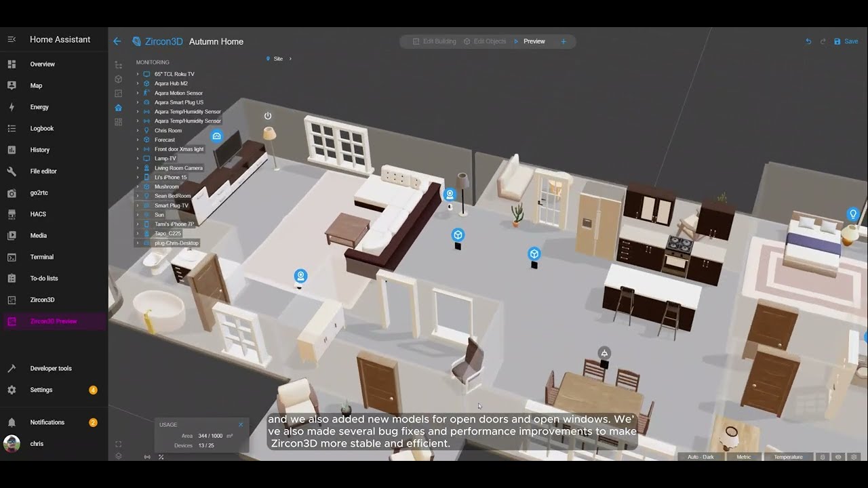Select the grid dashboard tool icon
Screen dimensions: 868x488
coord(119,122)
